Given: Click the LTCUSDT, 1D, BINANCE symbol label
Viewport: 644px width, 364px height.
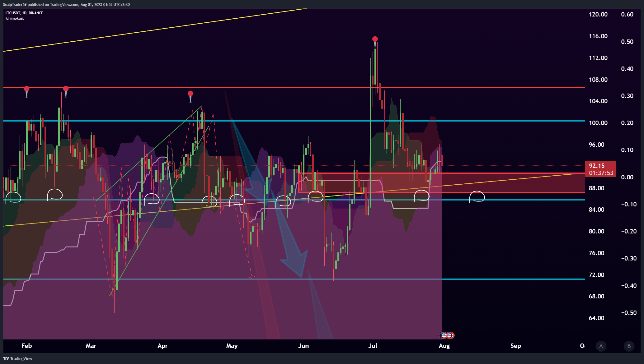Looking at the screenshot, I should [x=24, y=13].
